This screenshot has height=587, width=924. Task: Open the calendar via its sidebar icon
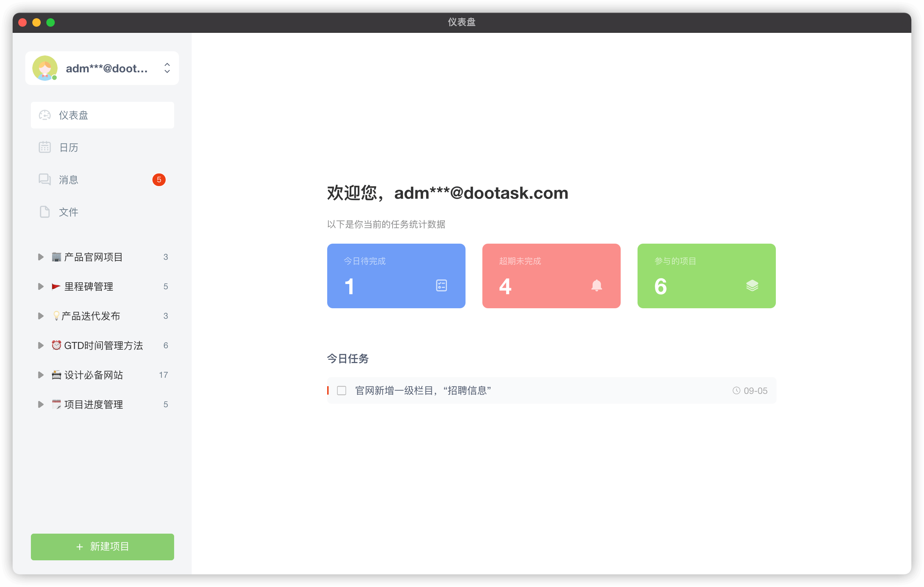[x=45, y=147]
